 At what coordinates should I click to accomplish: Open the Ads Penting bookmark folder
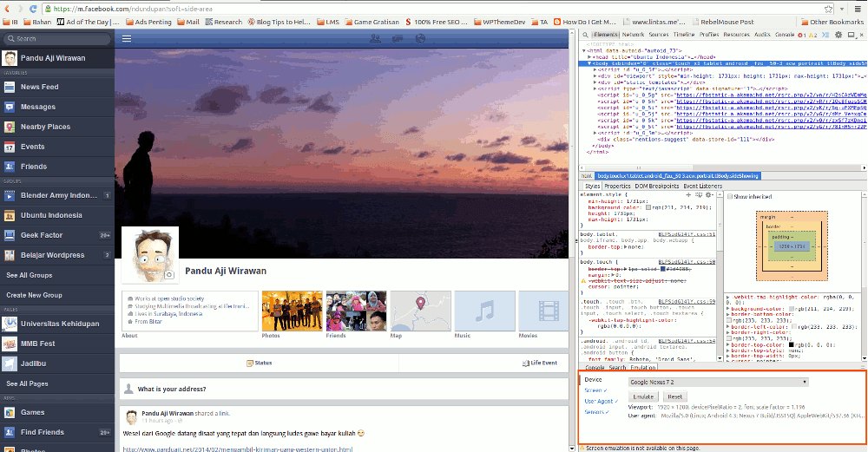coord(148,23)
